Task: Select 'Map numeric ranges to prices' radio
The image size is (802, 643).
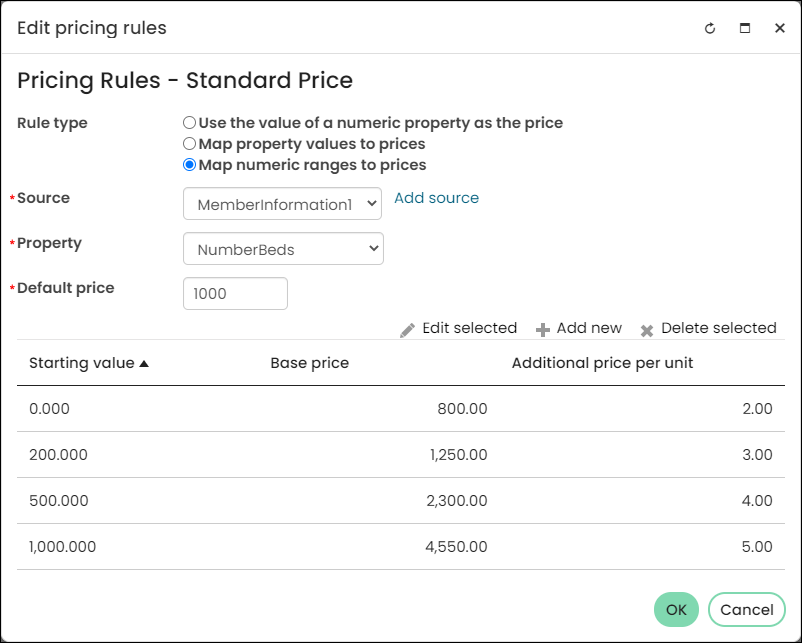Action: pyautogui.click(x=189, y=165)
